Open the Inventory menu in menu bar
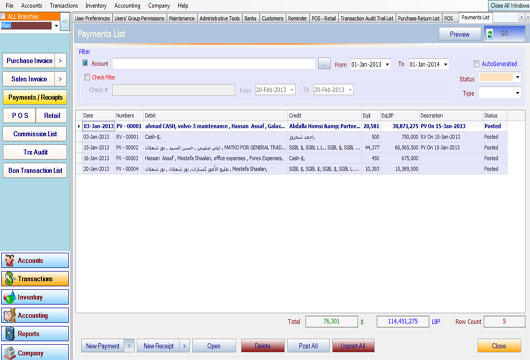530x360 pixels. pyautogui.click(x=96, y=5)
